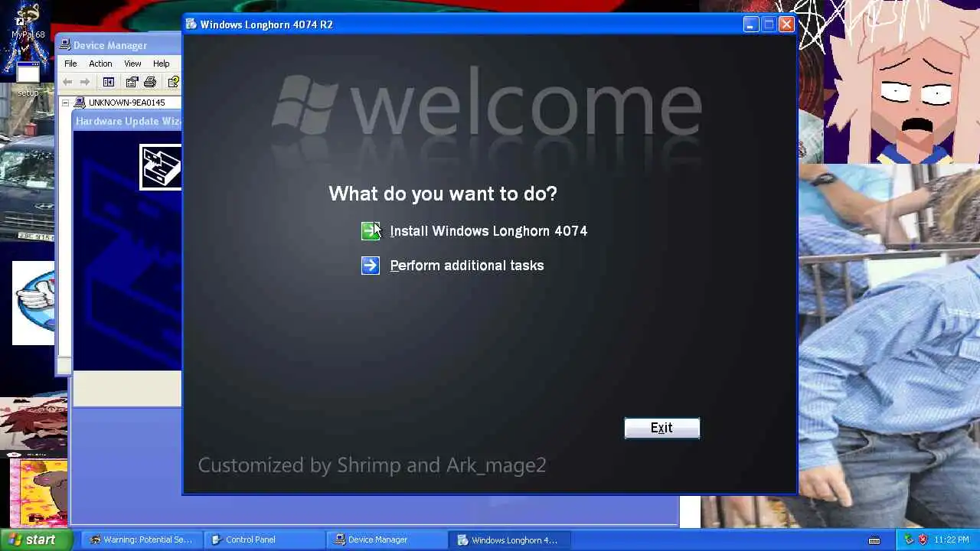980x551 pixels.
Task: Choose Install Windows Longhorn 4074 text link
Action: point(488,231)
